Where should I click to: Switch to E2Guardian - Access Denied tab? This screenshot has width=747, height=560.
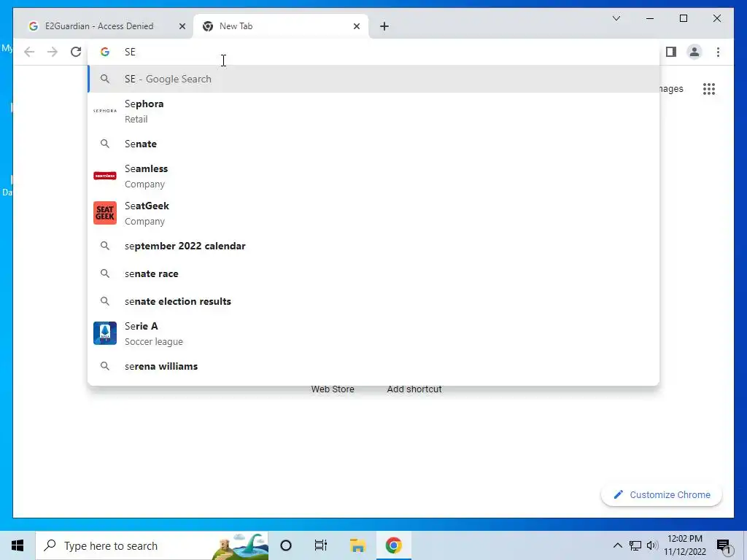[104, 26]
